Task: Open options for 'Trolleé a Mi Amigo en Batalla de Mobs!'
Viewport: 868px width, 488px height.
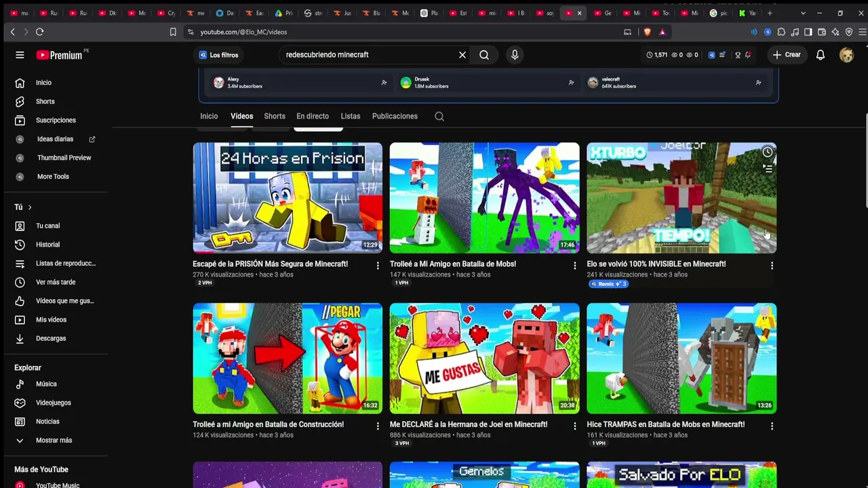Action: (575, 266)
